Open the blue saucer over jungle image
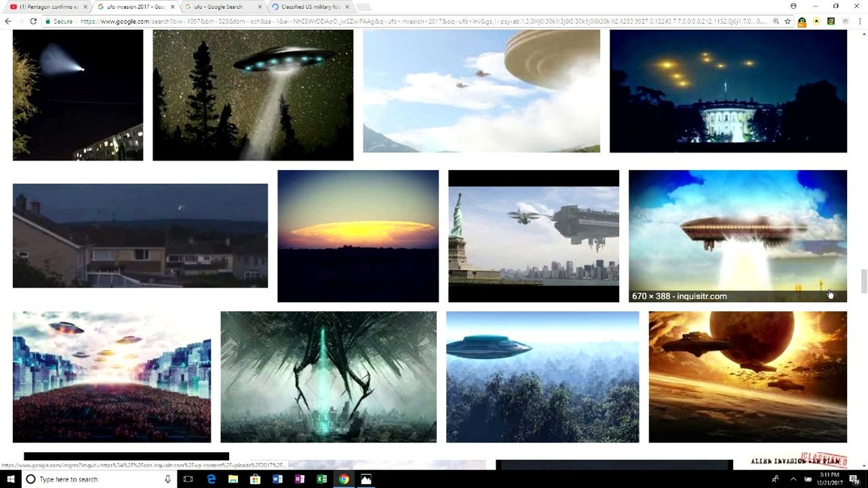The height and width of the screenshot is (488, 868). 542,377
